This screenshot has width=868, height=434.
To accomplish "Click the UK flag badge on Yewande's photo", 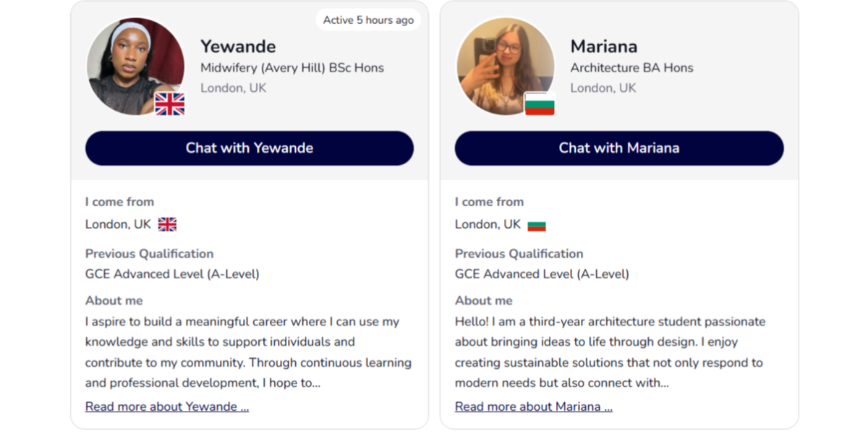I will [170, 104].
